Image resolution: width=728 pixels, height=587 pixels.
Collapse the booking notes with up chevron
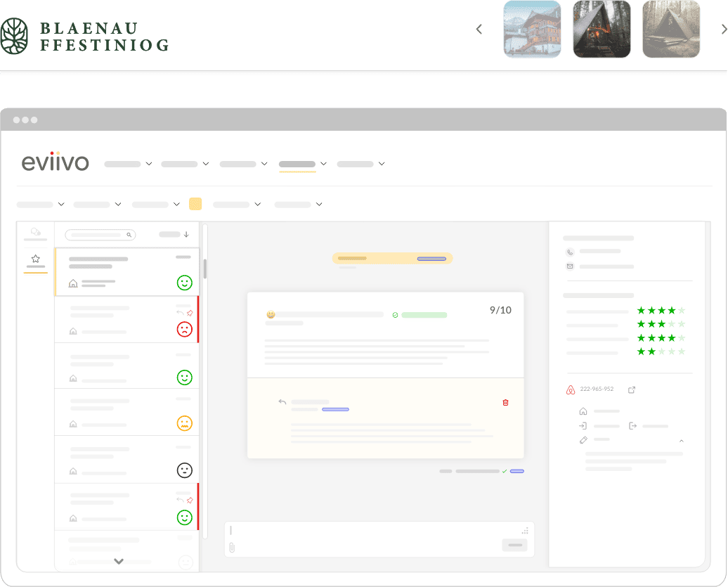682,441
